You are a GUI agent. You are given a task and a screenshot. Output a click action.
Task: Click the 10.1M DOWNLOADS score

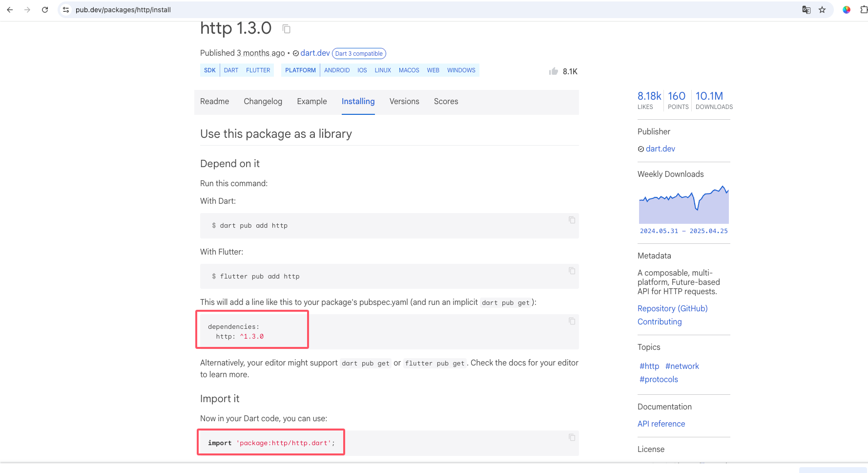pos(714,100)
